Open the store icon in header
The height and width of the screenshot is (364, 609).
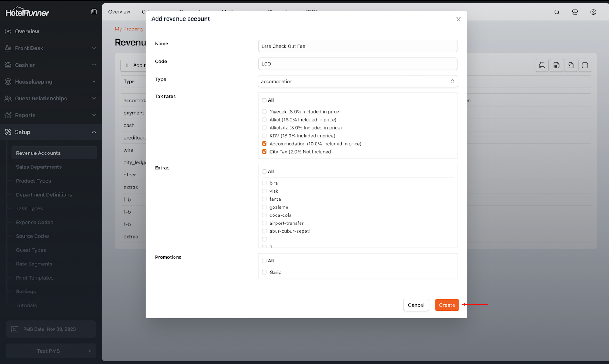click(x=575, y=12)
